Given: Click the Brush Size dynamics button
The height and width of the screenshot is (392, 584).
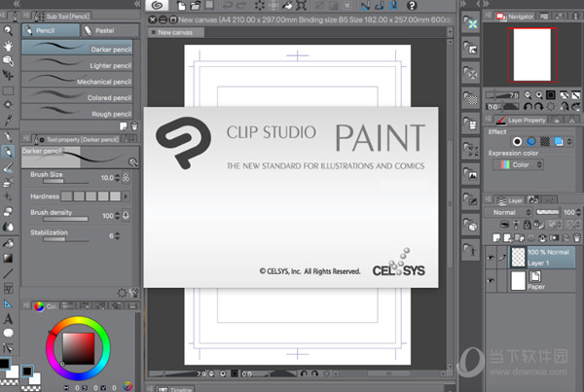Looking at the screenshot, I should pyautogui.click(x=127, y=178).
